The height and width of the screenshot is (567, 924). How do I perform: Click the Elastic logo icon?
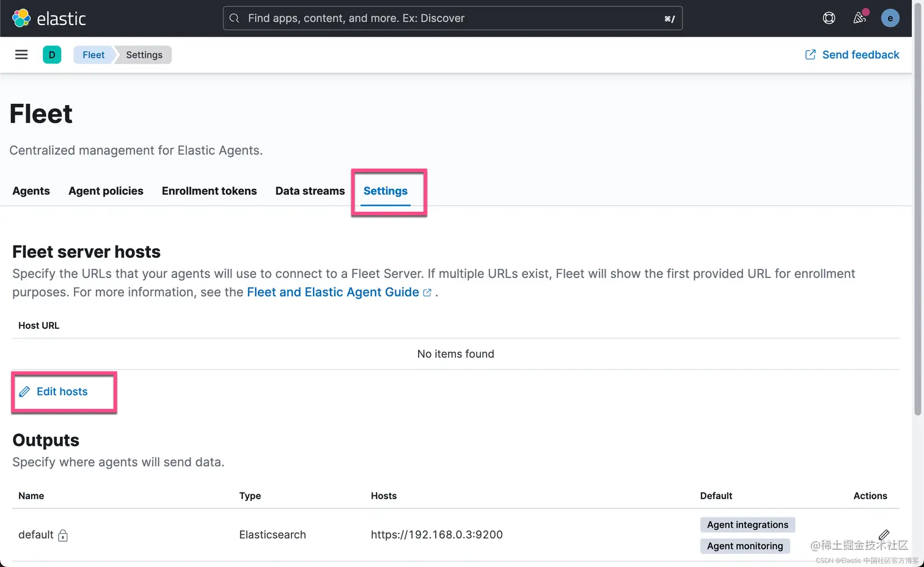[x=21, y=18]
